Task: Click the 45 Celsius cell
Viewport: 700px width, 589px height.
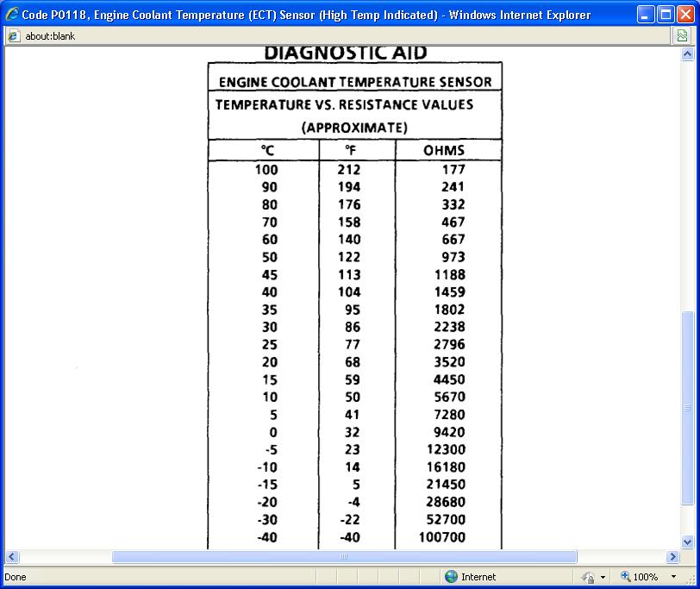Action: click(x=270, y=274)
